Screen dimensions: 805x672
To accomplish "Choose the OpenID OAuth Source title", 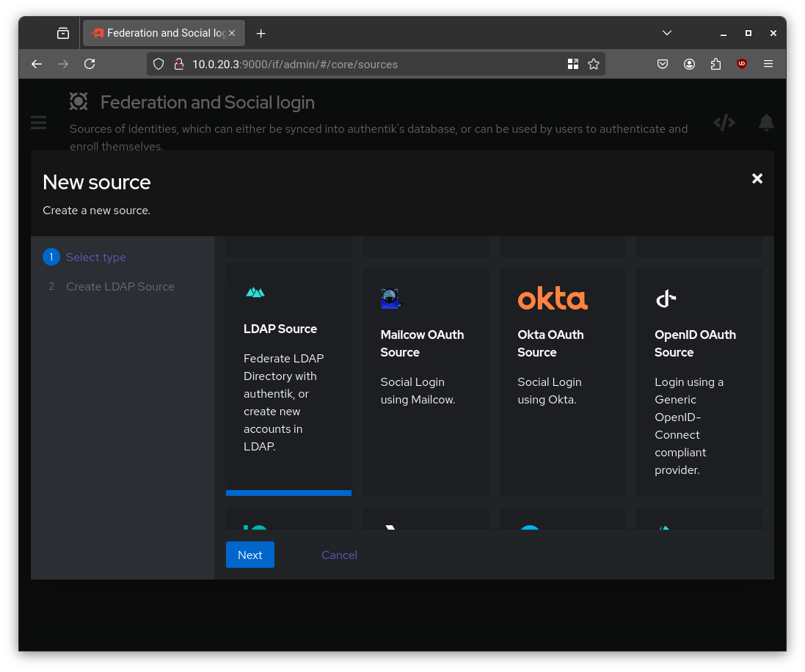I will coord(695,343).
